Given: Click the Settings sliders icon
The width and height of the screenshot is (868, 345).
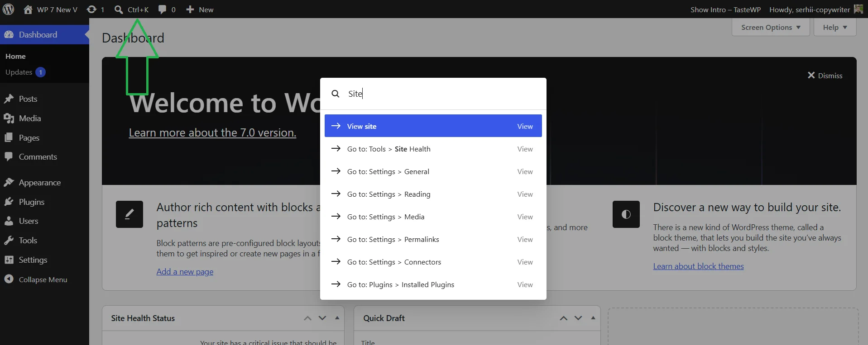Looking at the screenshot, I should pyautogui.click(x=9, y=260).
